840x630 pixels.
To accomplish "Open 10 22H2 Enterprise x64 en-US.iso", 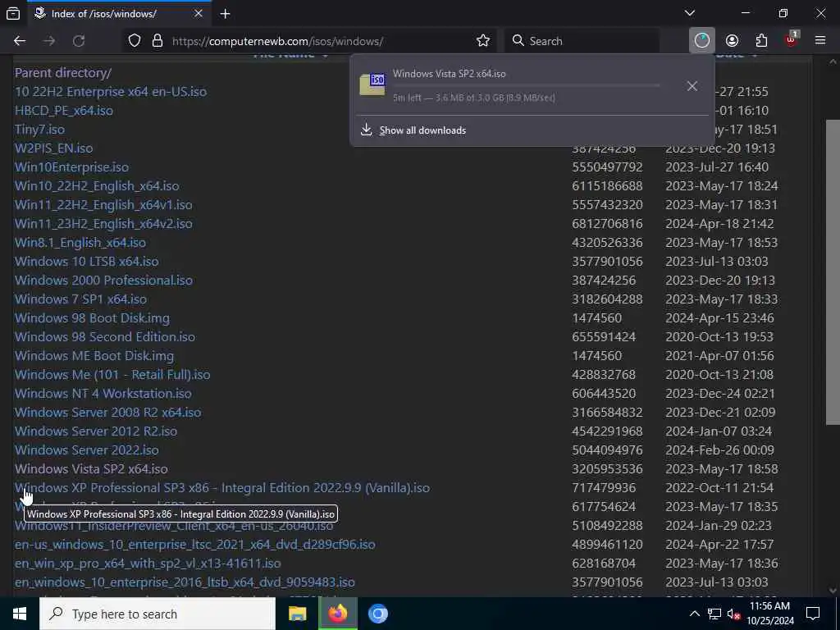I will pyautogui.click(x=111, y=92).
